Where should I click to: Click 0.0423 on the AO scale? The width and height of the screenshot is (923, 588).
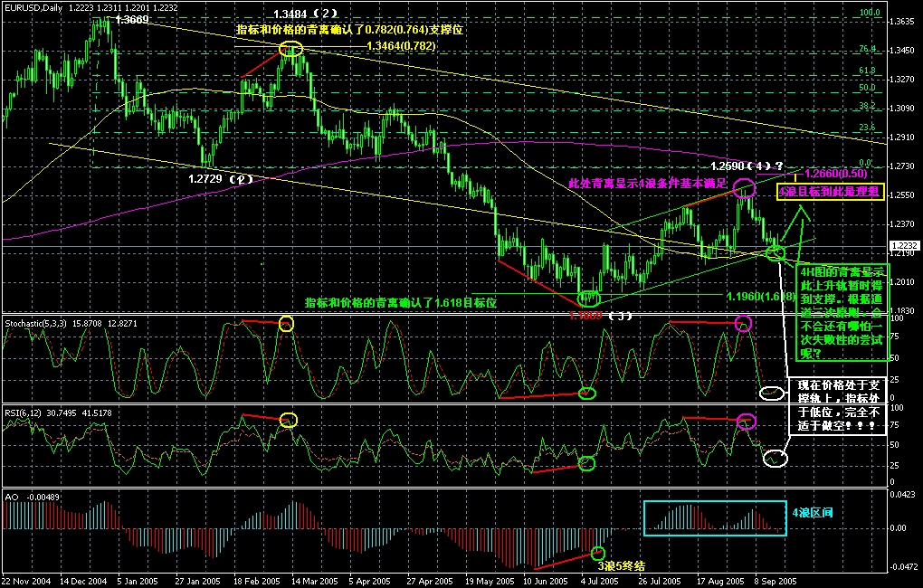click(x=904, y=495)
